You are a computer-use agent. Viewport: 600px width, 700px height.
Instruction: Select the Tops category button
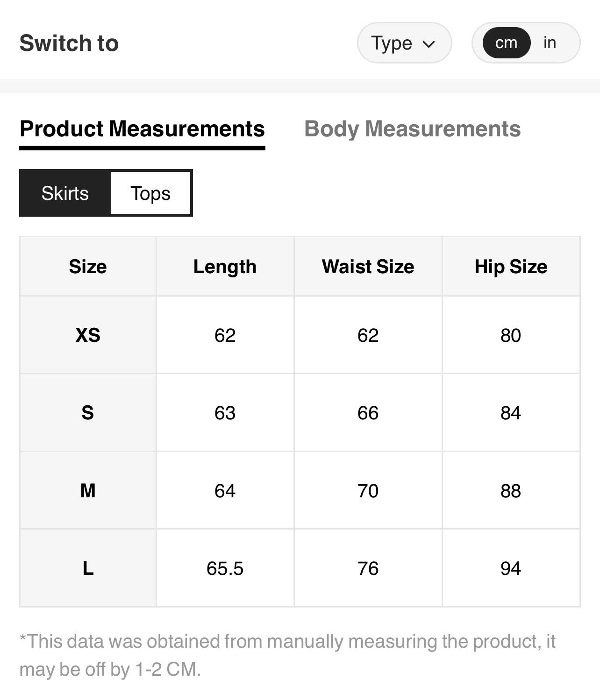click(150, 193)
